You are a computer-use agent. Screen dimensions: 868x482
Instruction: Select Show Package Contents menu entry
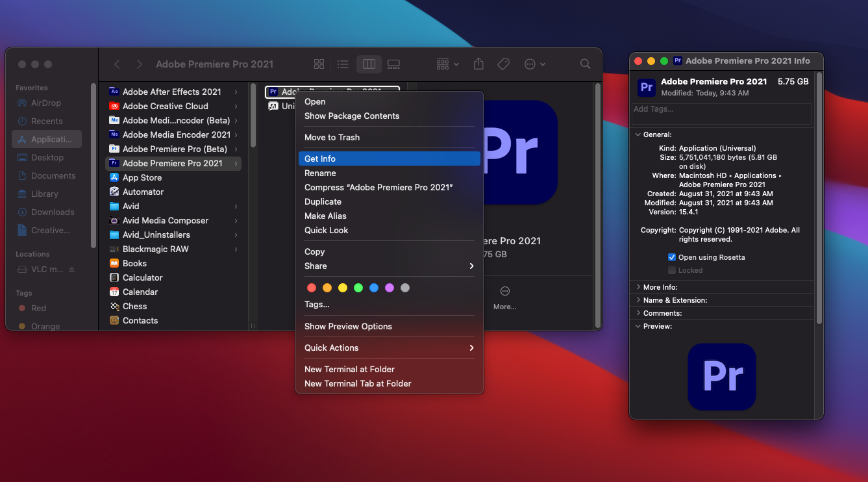(352, 116)
